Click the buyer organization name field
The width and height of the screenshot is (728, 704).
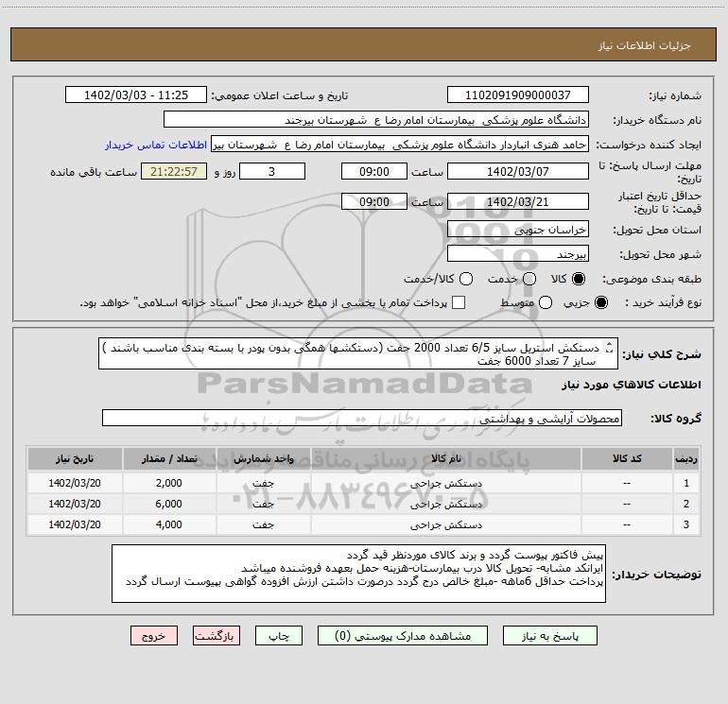[376, 119]
